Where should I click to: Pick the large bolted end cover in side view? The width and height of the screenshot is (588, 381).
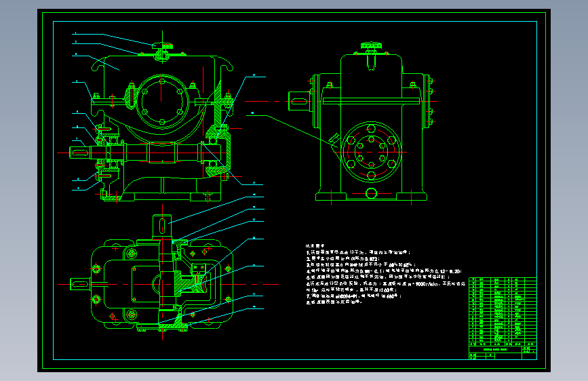pyautogui.click(x=371, y=152)
